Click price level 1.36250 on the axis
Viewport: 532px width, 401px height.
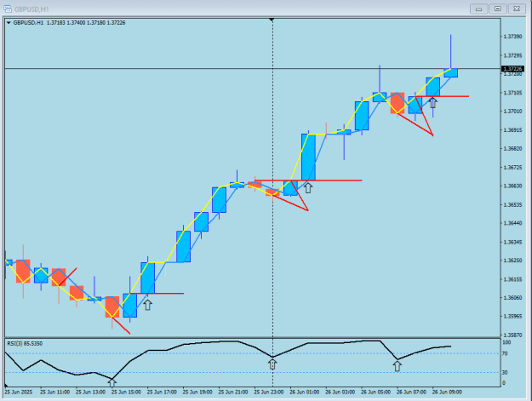click(512, 261)
